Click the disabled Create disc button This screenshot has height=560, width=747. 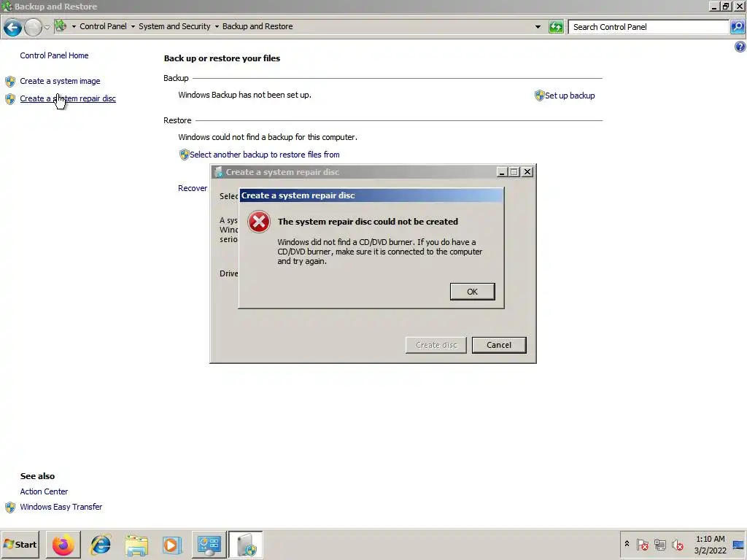tap(436, 345)
